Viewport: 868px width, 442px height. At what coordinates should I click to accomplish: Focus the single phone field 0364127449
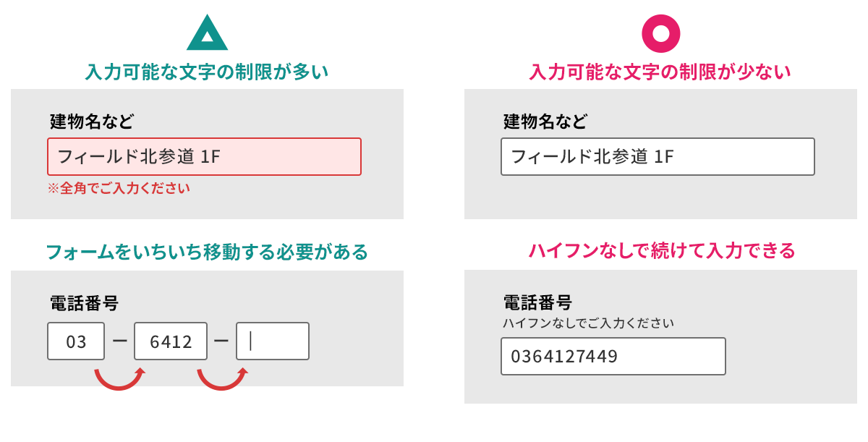tap(613, 356)
